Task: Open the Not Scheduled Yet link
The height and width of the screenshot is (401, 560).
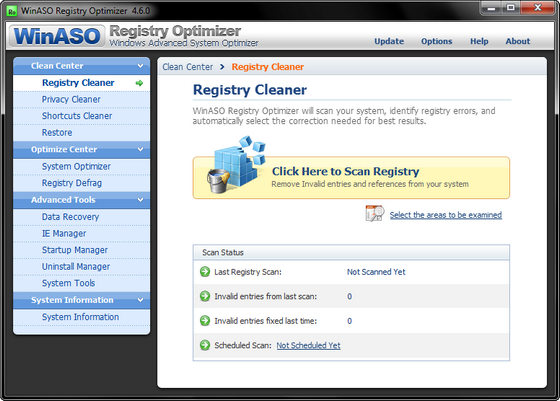Action: (308, 345)
